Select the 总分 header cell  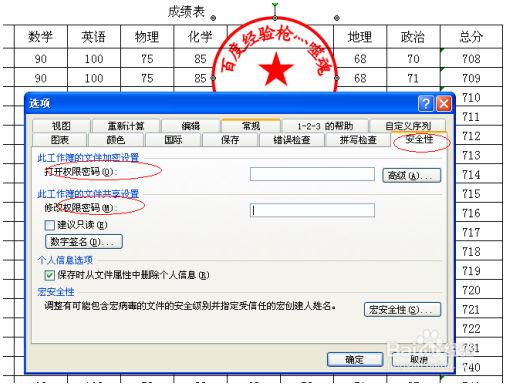click(471, 37)
